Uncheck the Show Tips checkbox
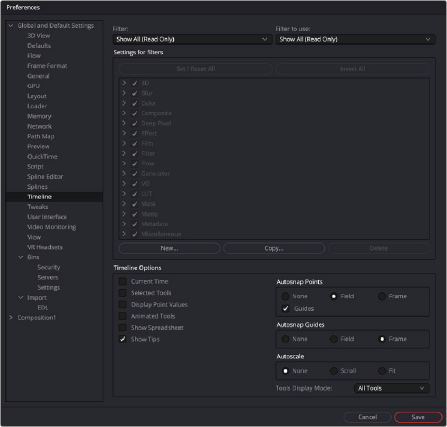Viewport: 447px width, 427px height. pyautogui.click(x=123, y=339)
